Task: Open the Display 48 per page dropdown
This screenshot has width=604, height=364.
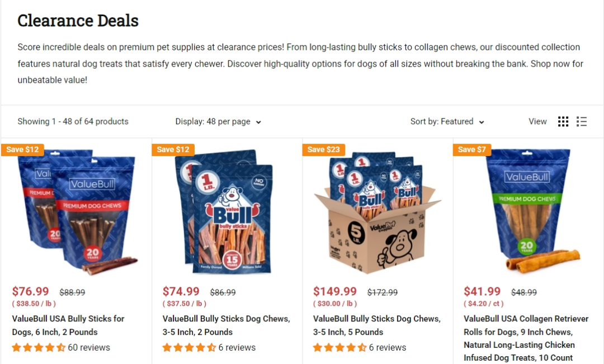Action: (218, 121)
